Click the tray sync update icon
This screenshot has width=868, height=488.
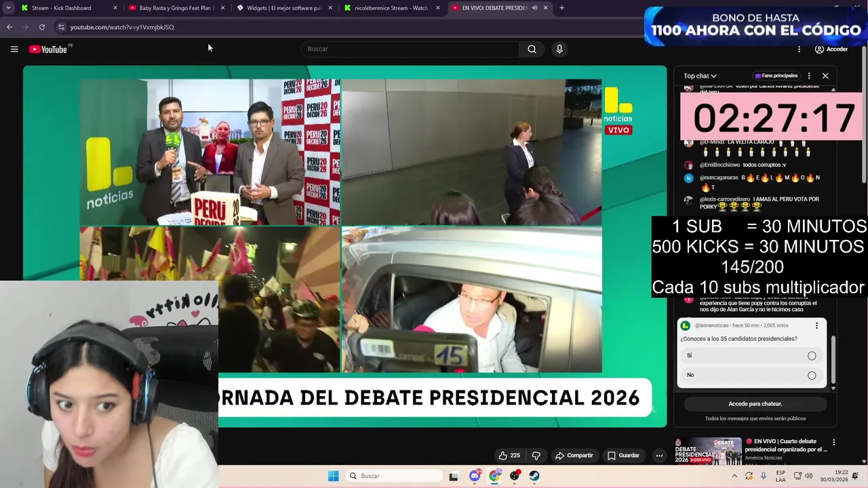click(749, 476)
